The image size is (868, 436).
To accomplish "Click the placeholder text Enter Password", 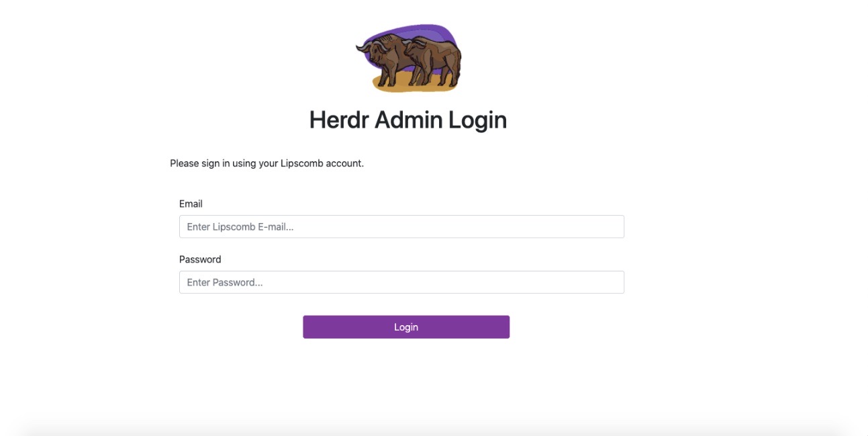I will tap(225, 283).
